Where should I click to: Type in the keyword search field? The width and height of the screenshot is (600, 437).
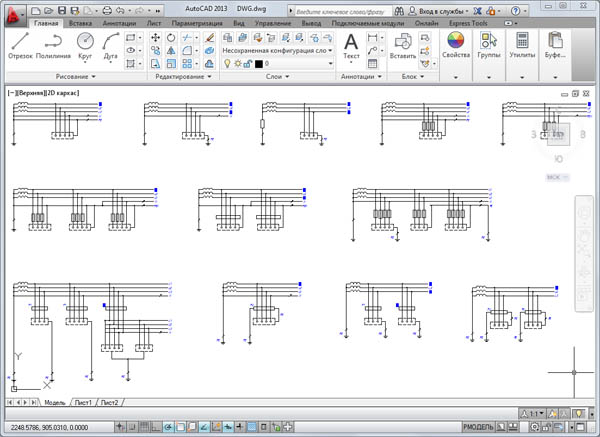345,8
